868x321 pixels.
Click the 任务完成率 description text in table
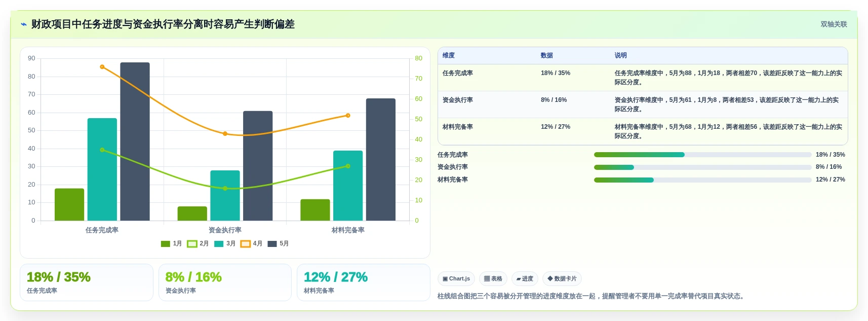click(728, 78)
